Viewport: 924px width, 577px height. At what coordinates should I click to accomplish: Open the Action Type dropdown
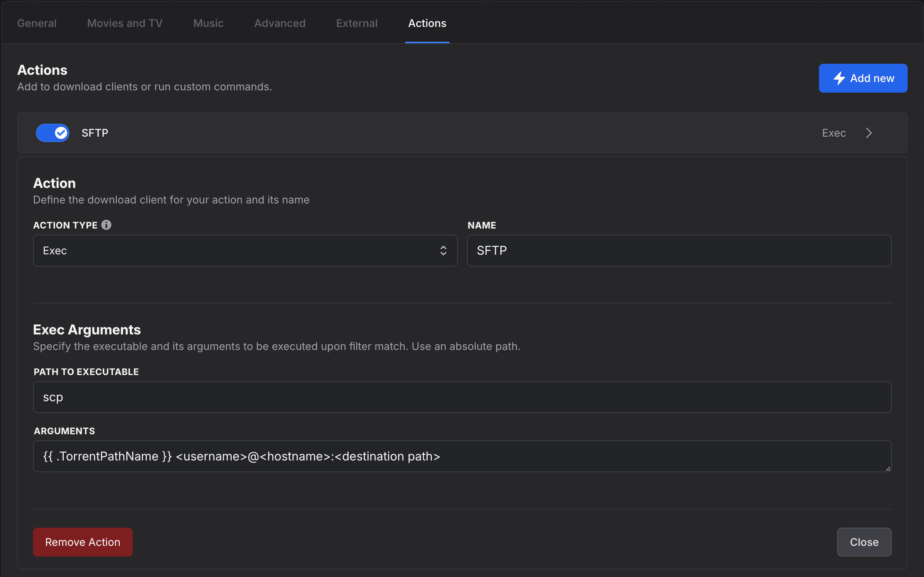click(245, 251)
